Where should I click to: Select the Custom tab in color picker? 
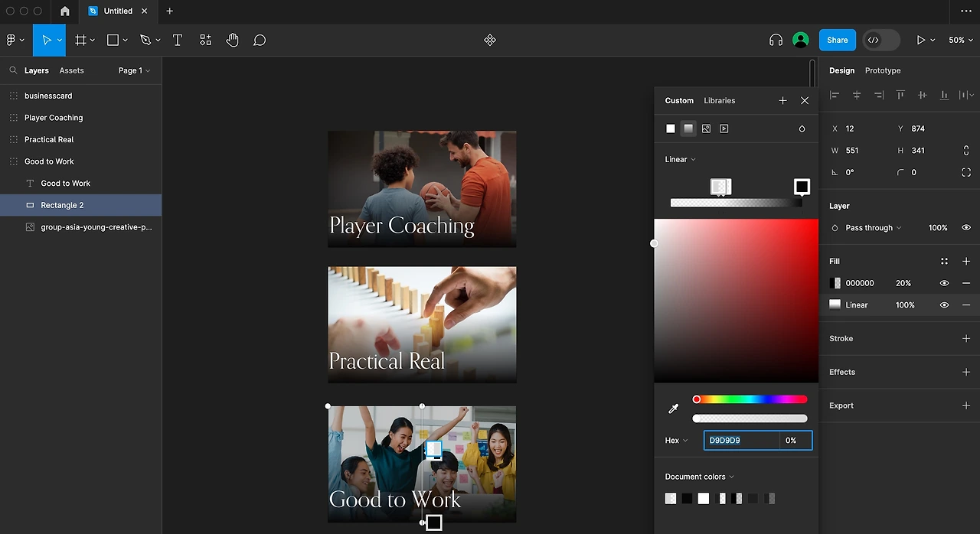pos(679,100)
